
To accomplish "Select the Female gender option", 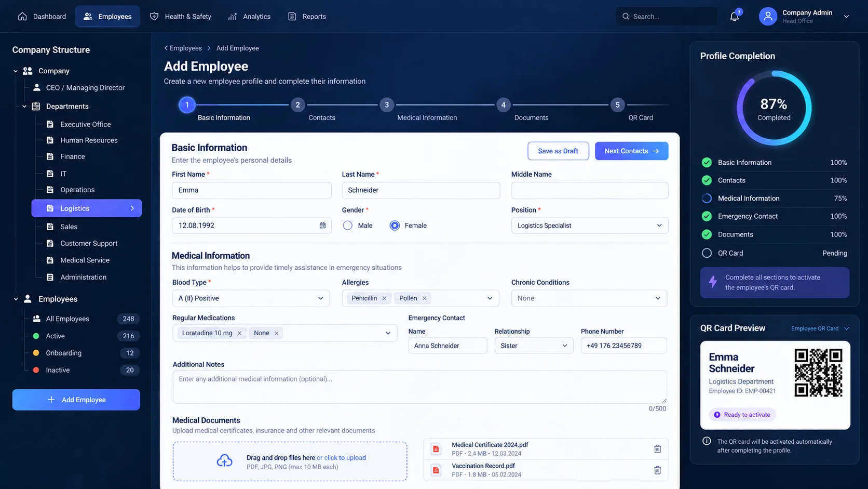I will pos(395,226).
